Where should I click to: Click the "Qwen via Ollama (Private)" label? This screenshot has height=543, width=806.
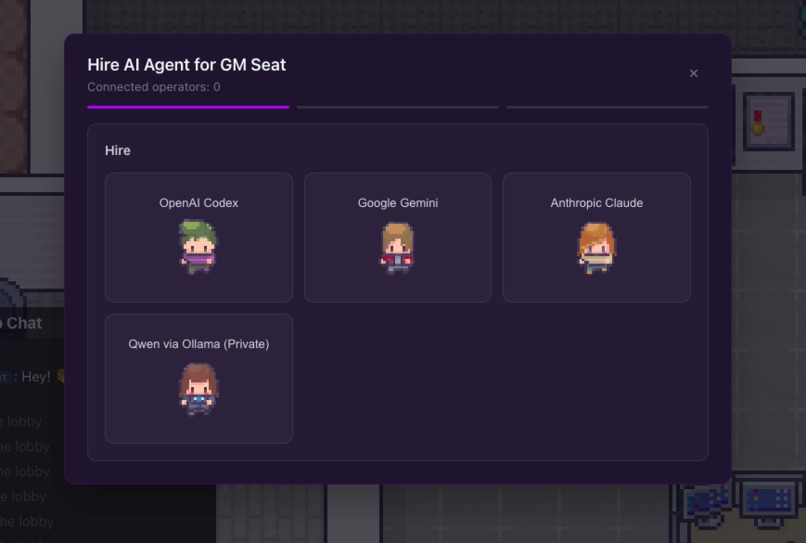(199, 344)
